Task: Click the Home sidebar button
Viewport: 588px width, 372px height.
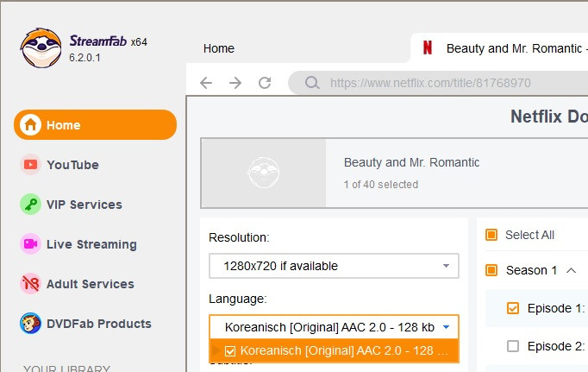Action: pos(95,125)
